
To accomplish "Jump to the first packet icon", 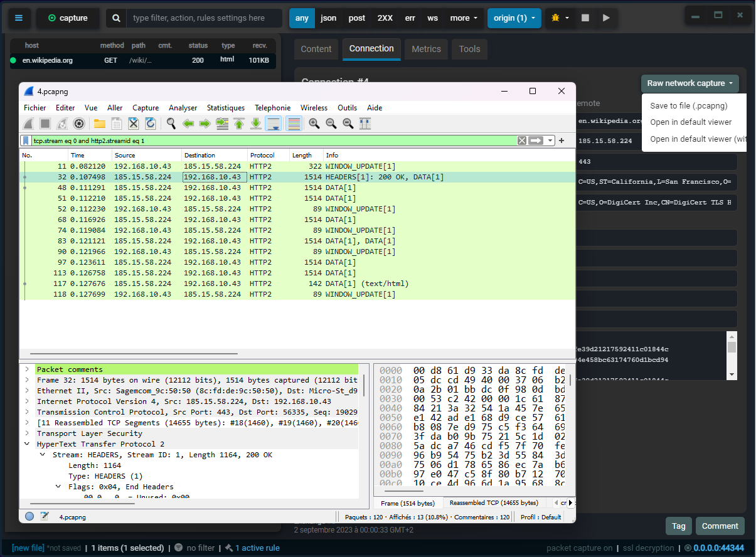I will point(239,124).
